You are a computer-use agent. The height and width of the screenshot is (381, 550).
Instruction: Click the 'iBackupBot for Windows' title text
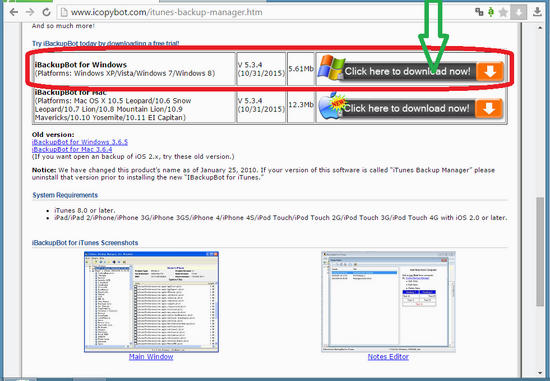[x=81, y=65]
